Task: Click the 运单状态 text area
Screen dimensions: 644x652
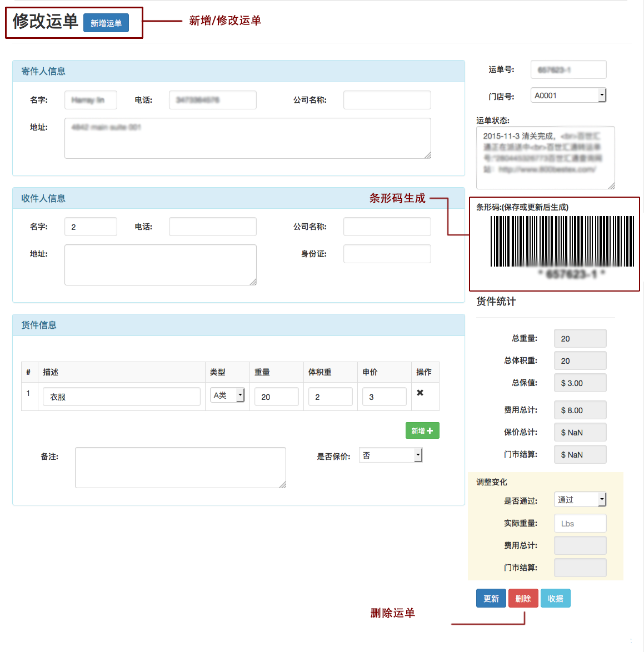Action: 545,158
